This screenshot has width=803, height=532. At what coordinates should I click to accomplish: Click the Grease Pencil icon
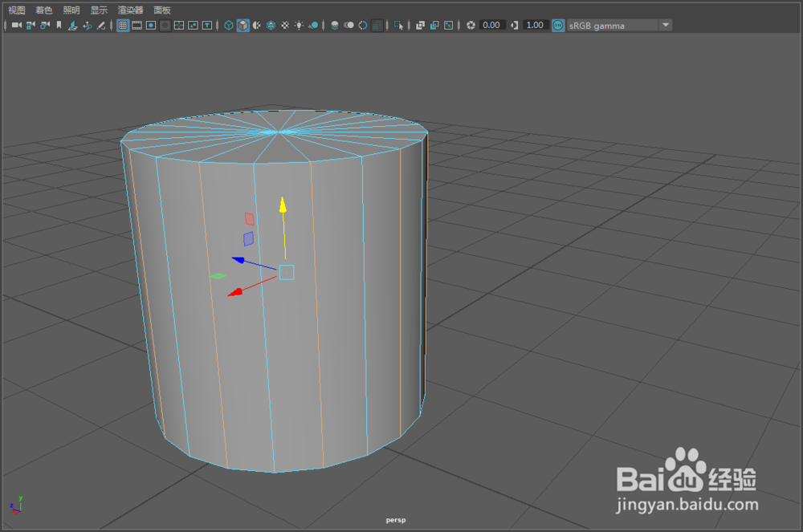101,25
